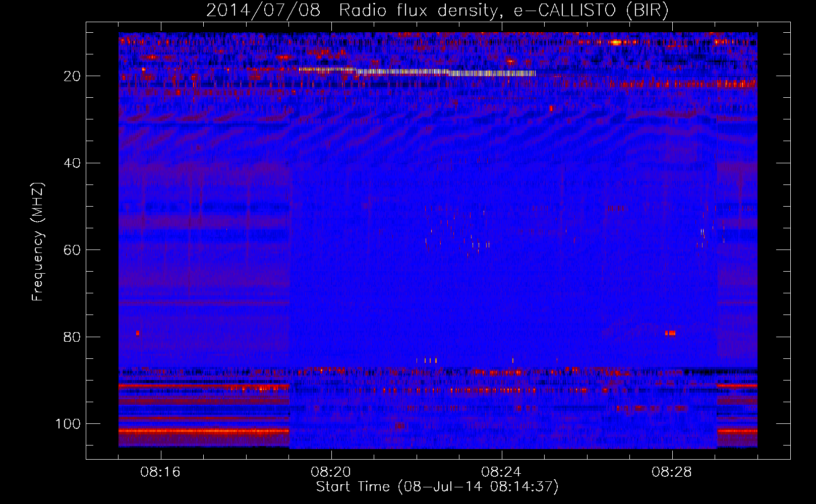The height and width of the screenshot is (504, 816).
Task: Click the "20" frequency tick label
Action: 73,76
